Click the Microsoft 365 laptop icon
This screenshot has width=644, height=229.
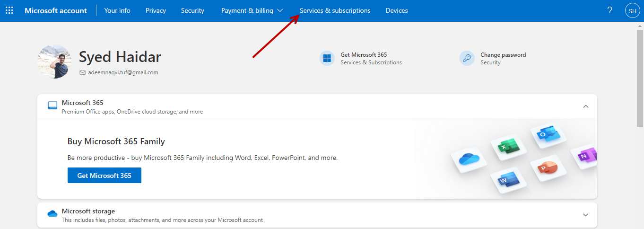click(52, 106)
